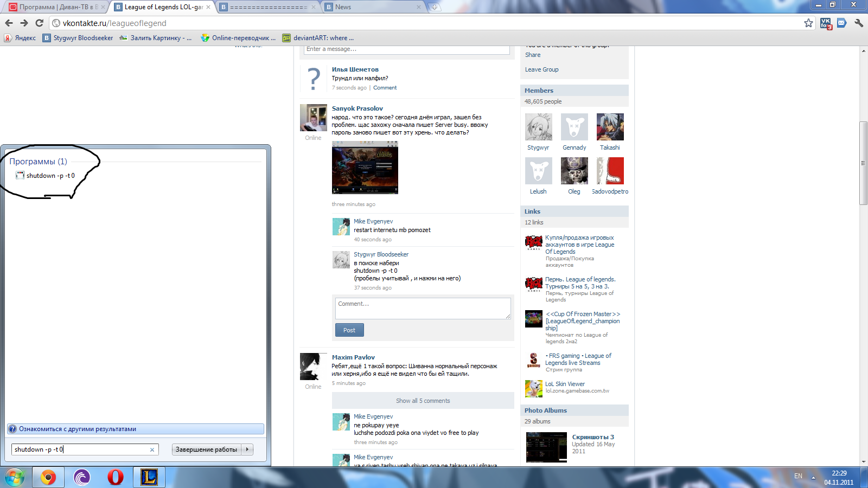Viewport: 868px width, 488px height.
Task: Click Comment link under Илья Шеметов post
Action: pyautogui.click(x=385, y=88)
